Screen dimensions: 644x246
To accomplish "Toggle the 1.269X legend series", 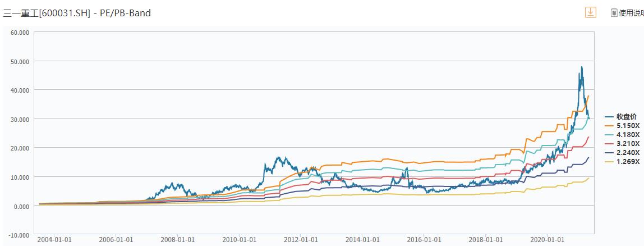I will pos(622,162).
